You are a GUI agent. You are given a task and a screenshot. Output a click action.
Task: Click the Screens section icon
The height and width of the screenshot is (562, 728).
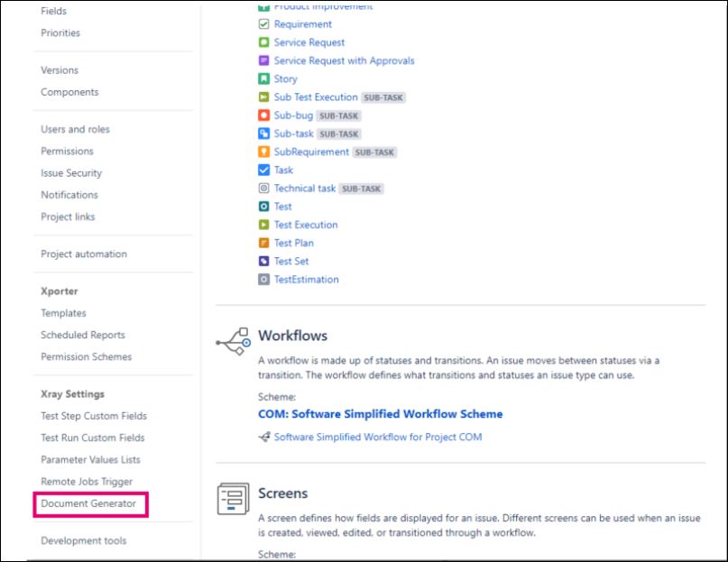233,501
